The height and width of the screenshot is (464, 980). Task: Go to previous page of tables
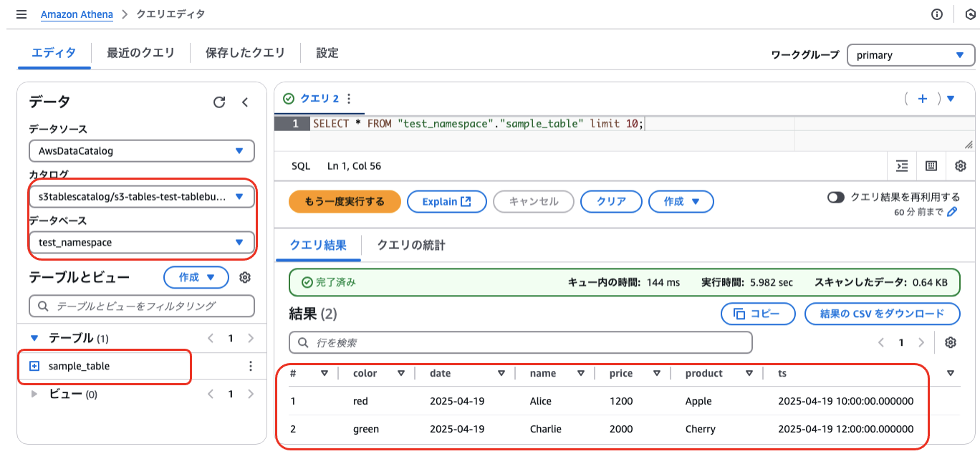211,338
